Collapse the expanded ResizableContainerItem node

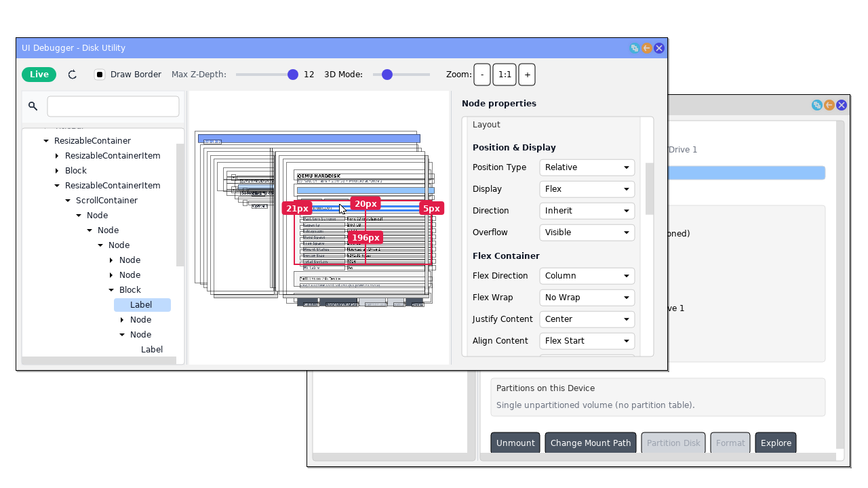click(57, 186)
